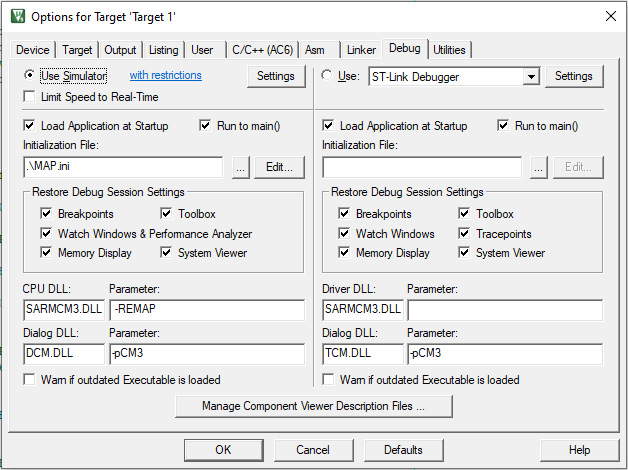Click Manage Component Viewer Description Files button
The width and height of the screenshot is (628, 470).
(313, 406)
